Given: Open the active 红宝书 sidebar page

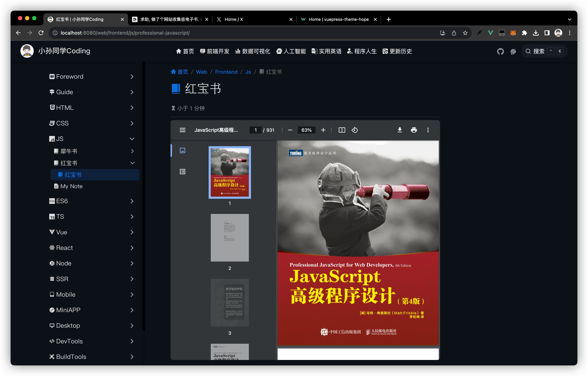Looking at the screenshot, I should click(x=95, y=175).
